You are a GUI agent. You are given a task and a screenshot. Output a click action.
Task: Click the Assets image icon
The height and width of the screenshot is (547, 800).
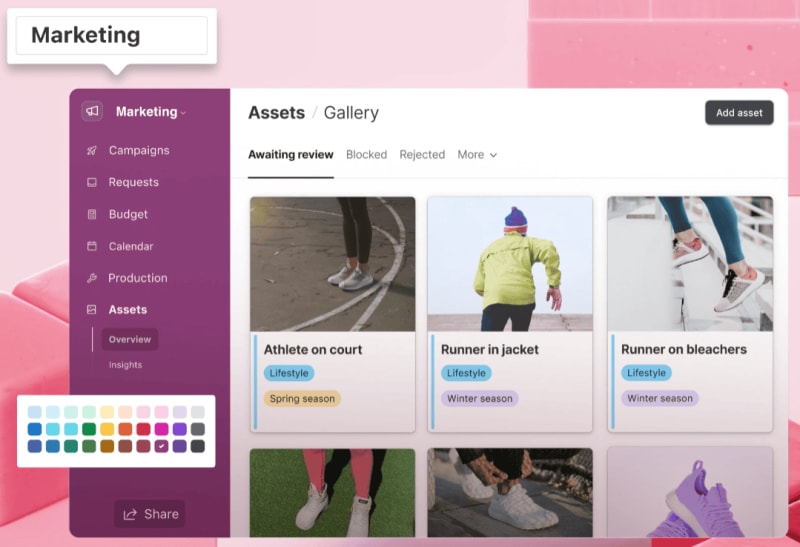click(91, 311)
